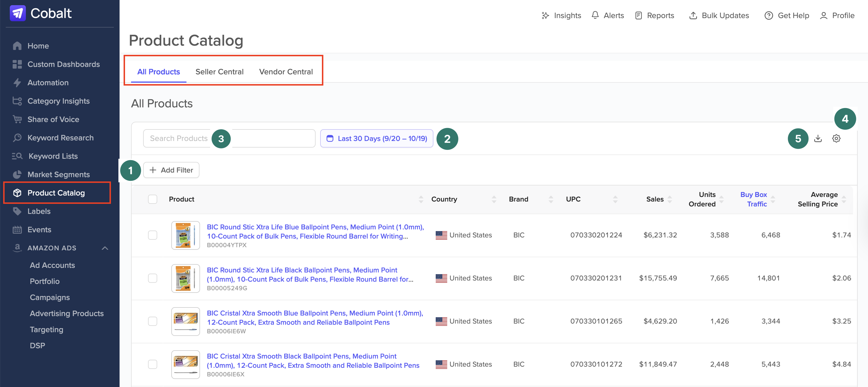Switch to the Seller Central tab
868x387 pixels.
tap(219, 72)
